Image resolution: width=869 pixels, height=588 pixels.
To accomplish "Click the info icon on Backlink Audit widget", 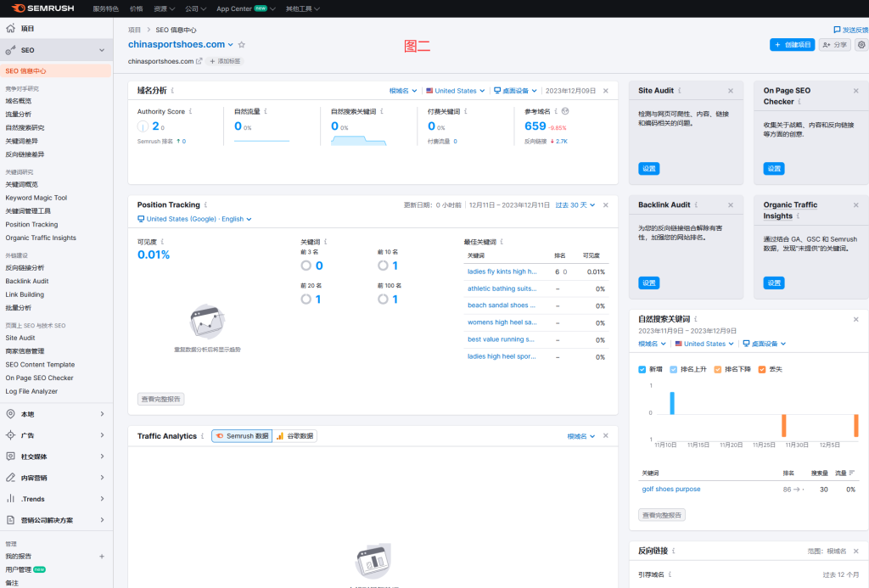I will [696, 205].
